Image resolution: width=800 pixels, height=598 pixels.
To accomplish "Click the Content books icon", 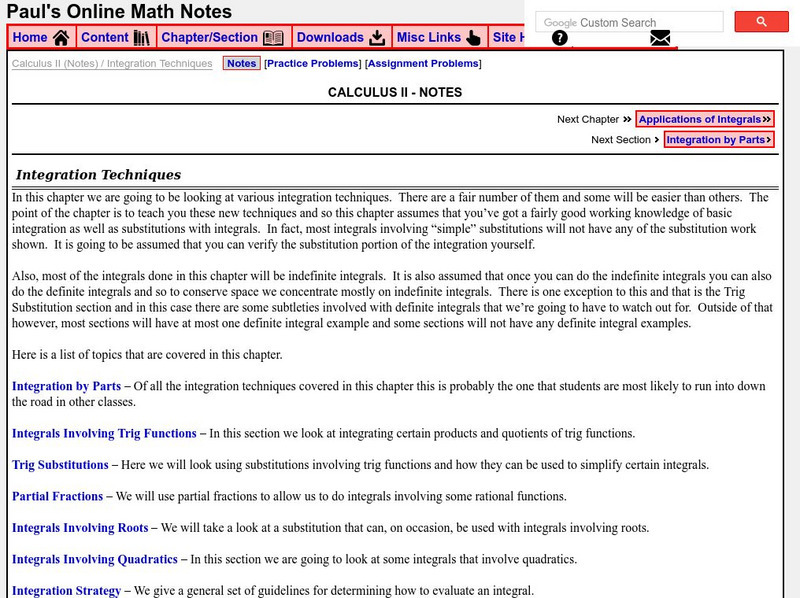I will (x=141, y=38).
